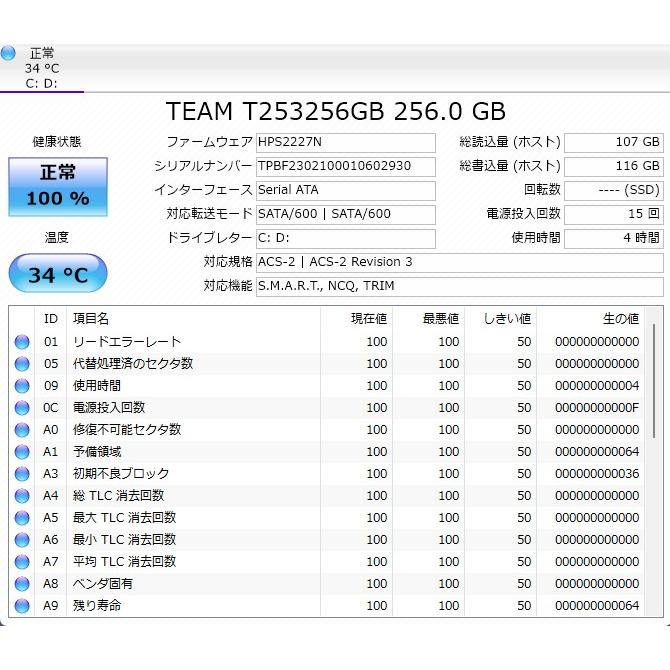Click the power on count value 15 回
Image resolution: width=670 pixels, height=670 pixels.
(614, 214)
